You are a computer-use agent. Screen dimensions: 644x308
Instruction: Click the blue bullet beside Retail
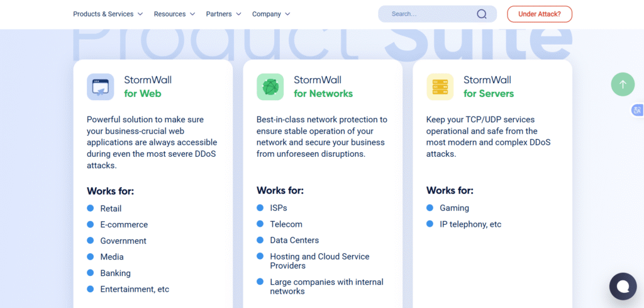pos(90,208)
